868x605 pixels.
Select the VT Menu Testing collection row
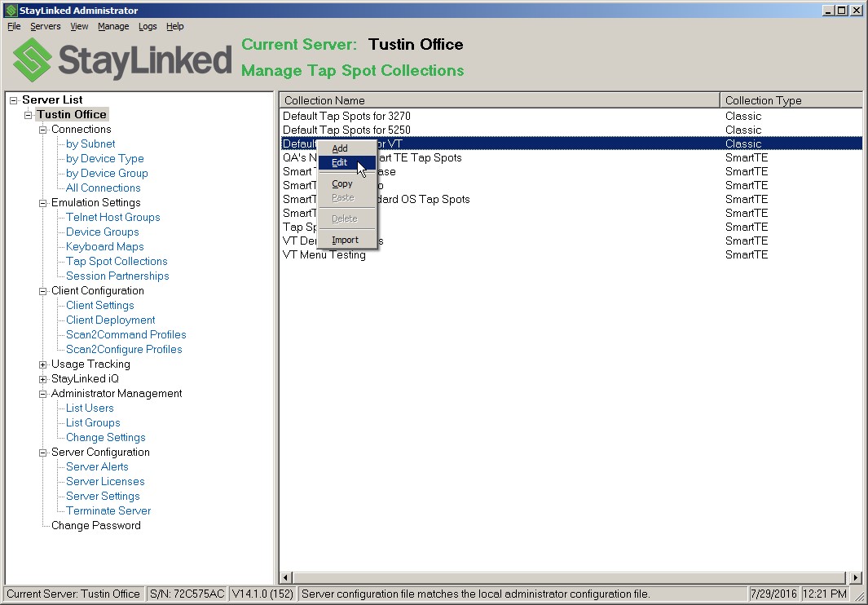click(x=324, y=255)
